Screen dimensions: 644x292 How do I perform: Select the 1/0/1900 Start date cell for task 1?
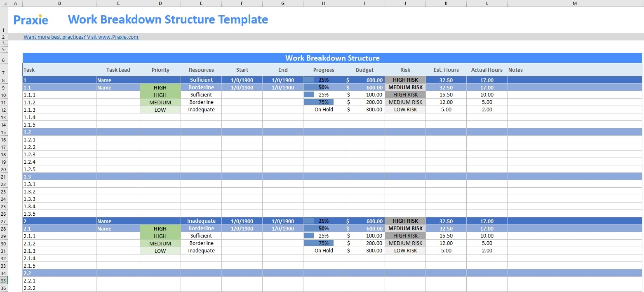click(x=242, y=80)
